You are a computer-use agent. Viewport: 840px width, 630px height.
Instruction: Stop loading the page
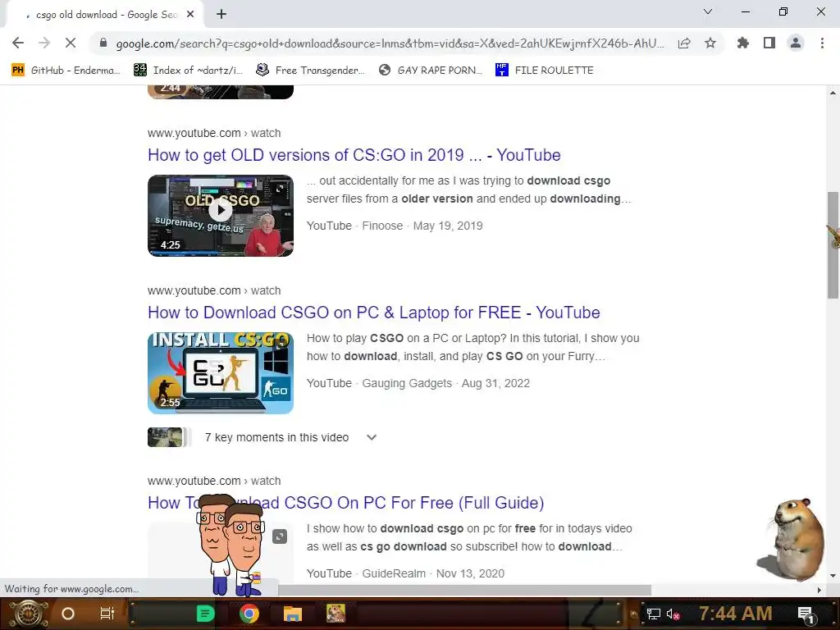coord(71,43)
